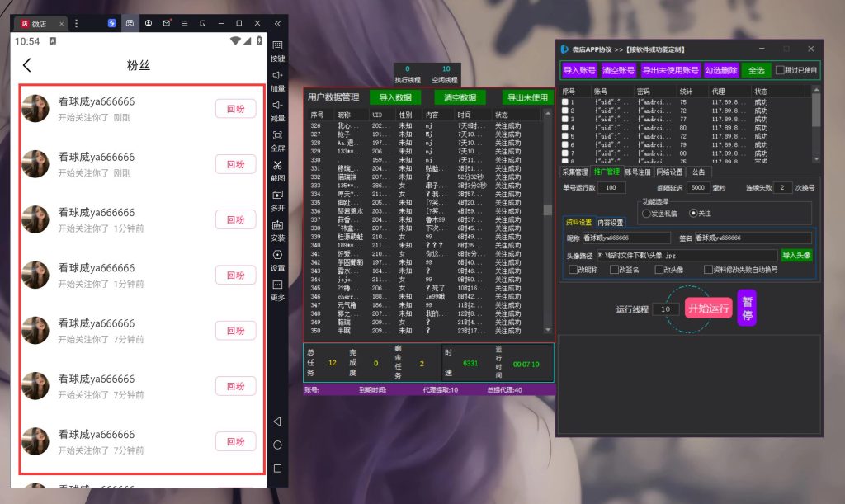This screenshot has height=504, width=845.
Task: Switch to the 账号注册 tab
Action: click(638, 172)
